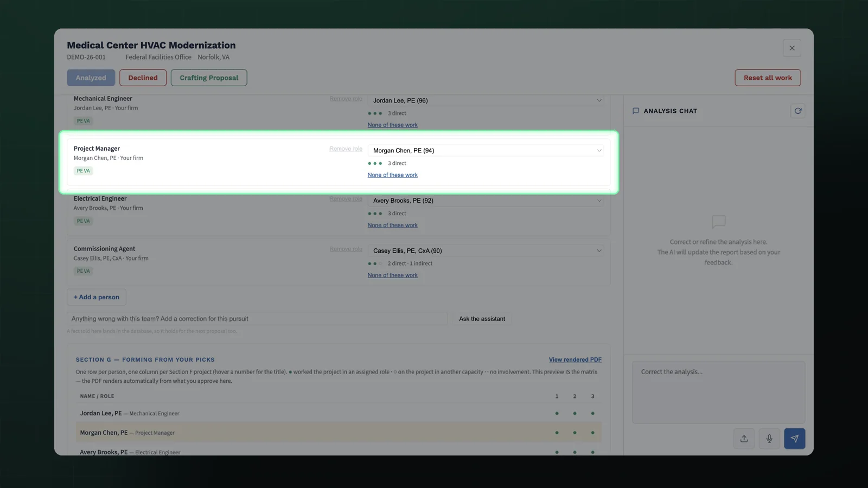
Task: Open the Avery Brooks, PE (92) dropdown
Action: (487, 201)
